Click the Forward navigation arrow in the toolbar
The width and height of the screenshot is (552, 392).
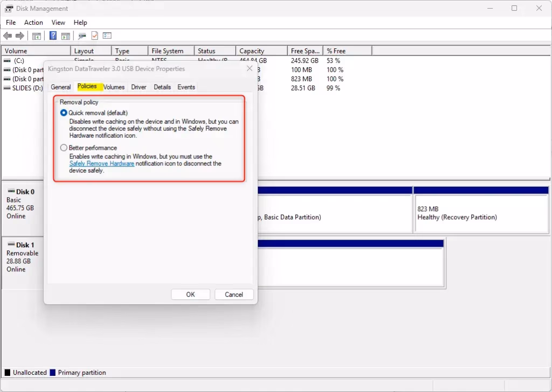click(x=20, y=36)
